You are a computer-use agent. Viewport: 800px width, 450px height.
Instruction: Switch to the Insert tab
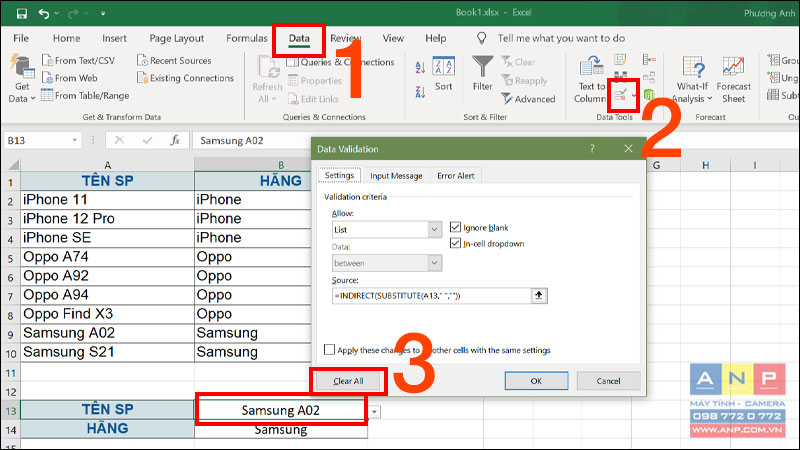pyautogui.click(x=114, y=38)
